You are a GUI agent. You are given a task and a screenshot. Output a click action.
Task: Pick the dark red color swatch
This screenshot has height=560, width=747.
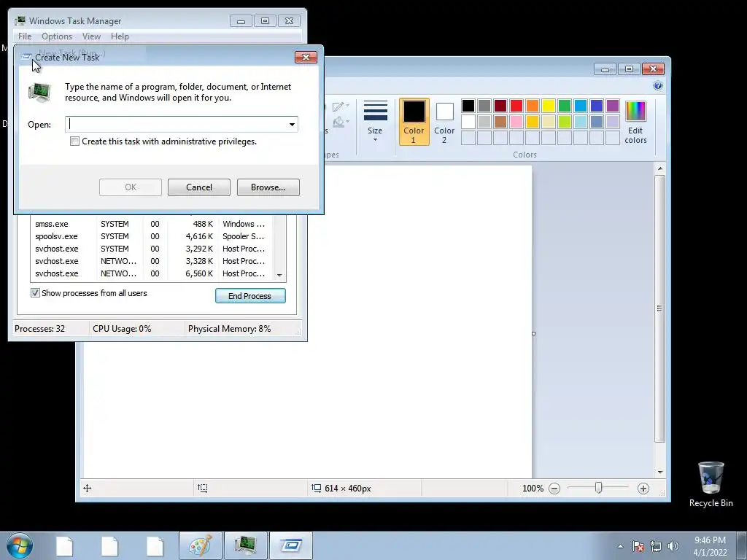click(x=500, y=106)
